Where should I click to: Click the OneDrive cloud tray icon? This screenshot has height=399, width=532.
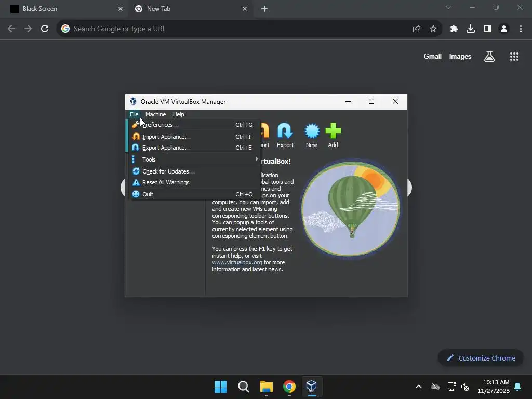pos(435,387)
